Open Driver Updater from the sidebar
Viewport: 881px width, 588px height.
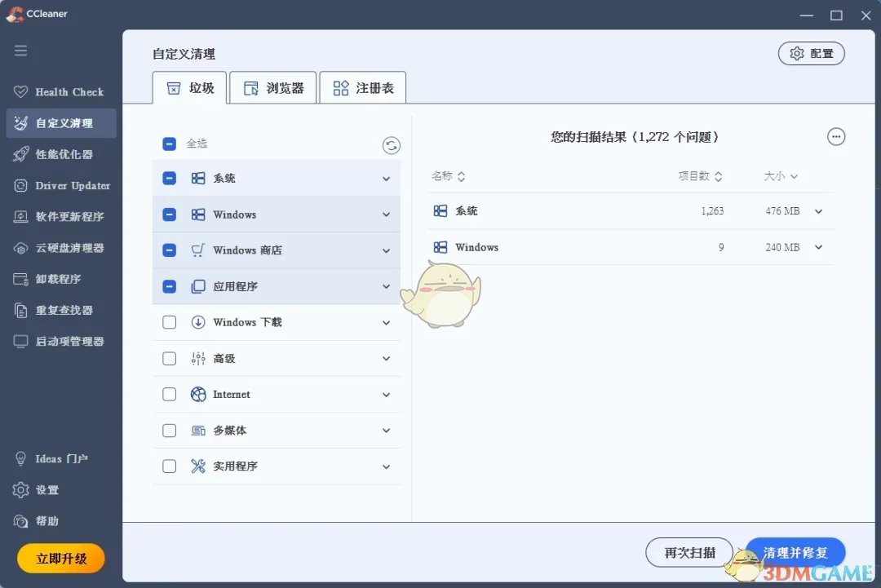61,185
